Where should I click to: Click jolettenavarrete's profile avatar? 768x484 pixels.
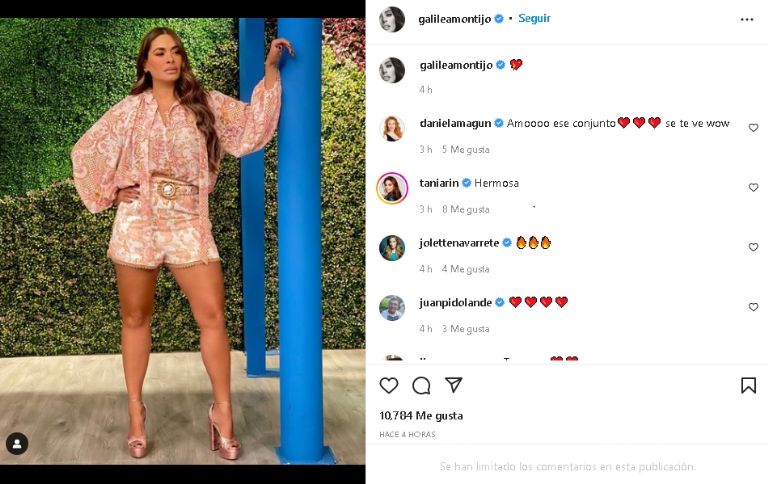click(x=392, y=247)
